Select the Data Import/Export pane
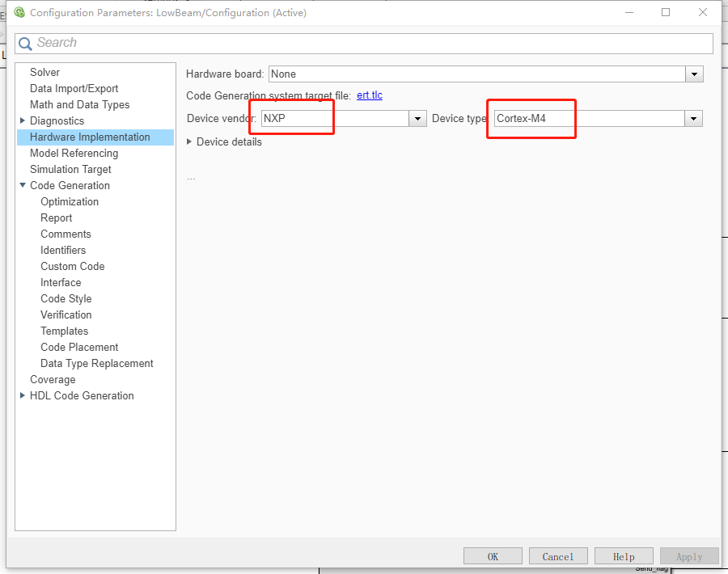 click(x=74, y=89)
